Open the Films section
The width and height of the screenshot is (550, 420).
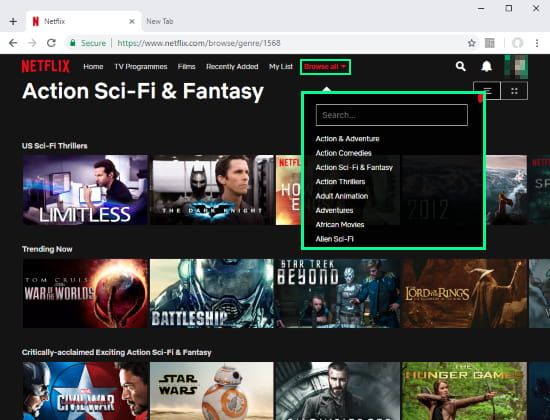click(186, 67)
